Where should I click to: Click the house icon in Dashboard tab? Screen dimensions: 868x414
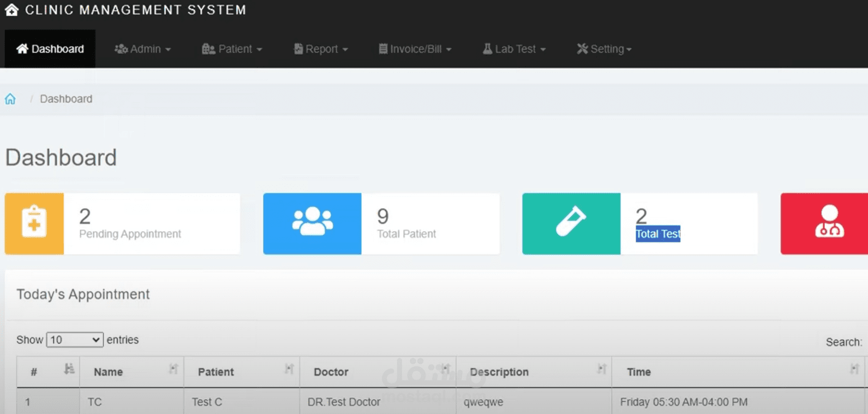click(x=22, y=49)
